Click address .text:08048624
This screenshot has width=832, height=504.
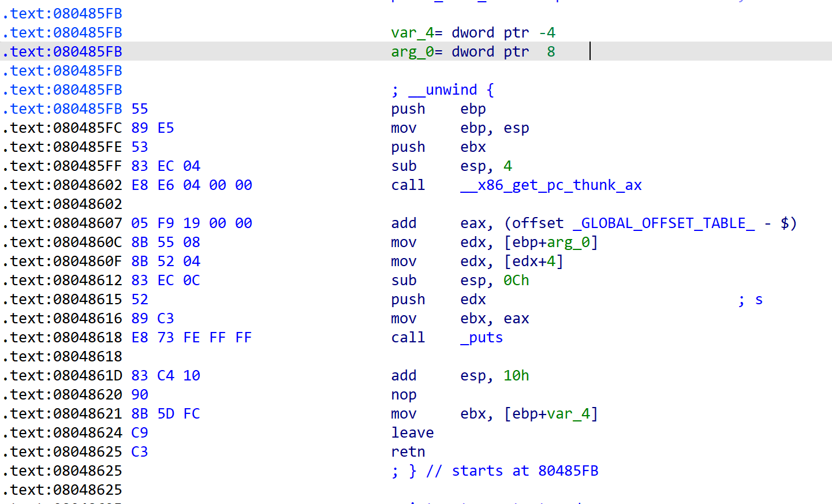point(62,432)
